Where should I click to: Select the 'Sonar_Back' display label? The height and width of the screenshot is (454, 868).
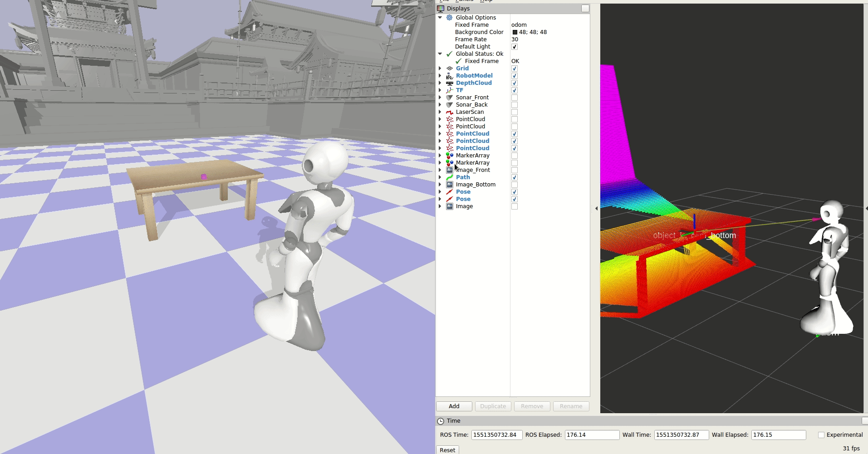tap(472, 104)
